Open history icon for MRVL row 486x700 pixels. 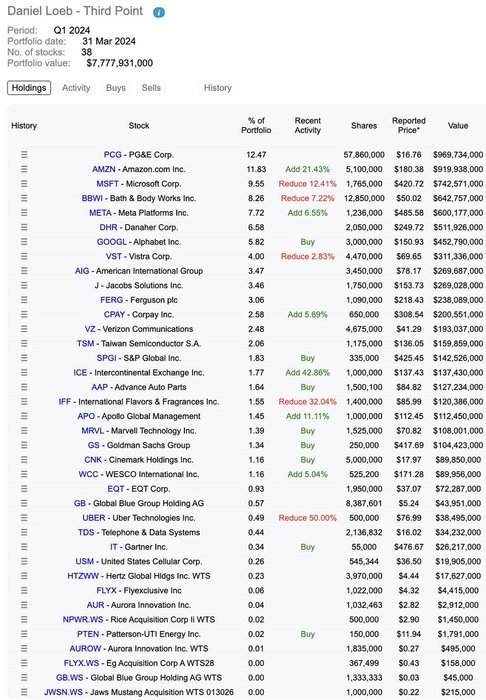click(24, 430)
